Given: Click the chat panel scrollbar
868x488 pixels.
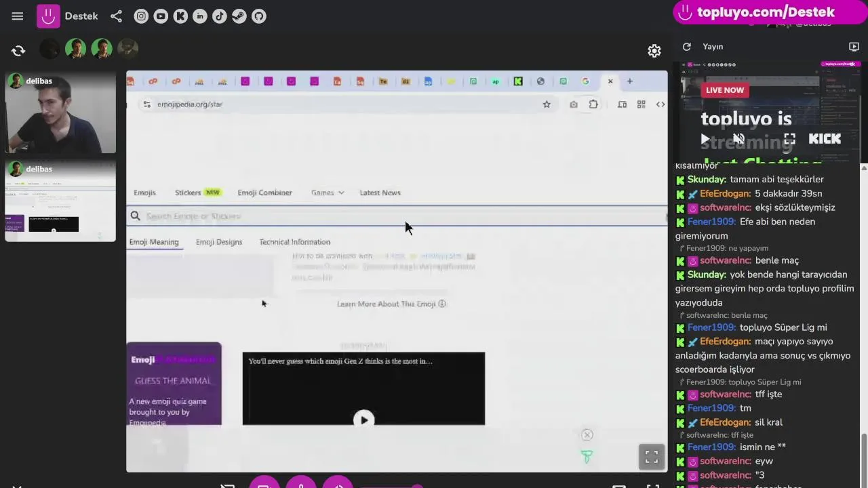Looking at the screenshot, I should [864, 461].
